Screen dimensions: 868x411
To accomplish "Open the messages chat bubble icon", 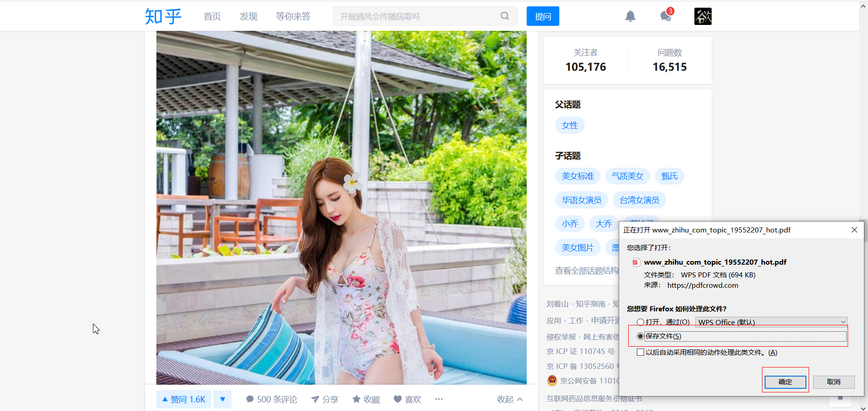I will (665, 16).
